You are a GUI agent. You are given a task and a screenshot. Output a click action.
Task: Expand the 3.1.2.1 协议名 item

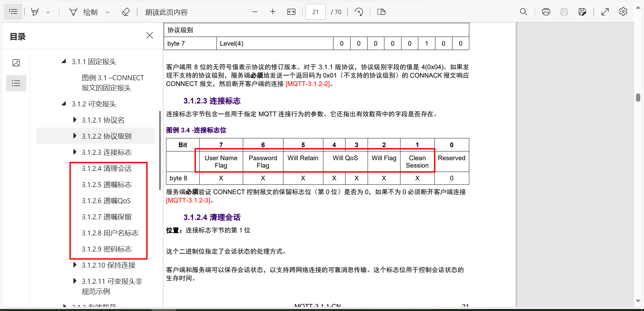(x=74, y=120)
